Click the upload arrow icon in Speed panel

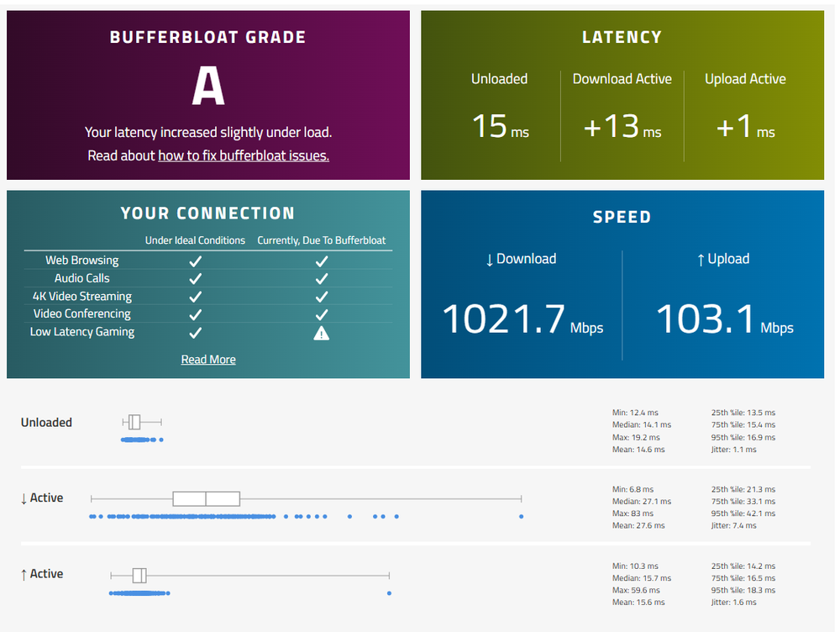701,260
